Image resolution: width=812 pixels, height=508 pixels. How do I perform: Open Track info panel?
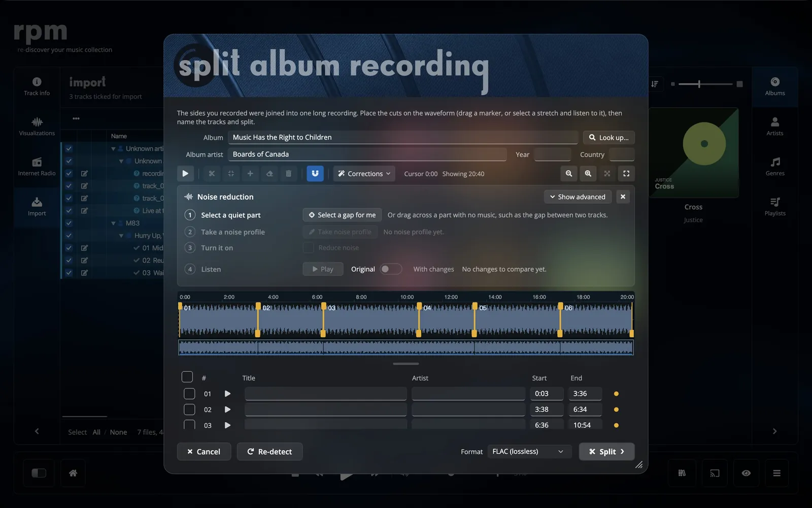click(37, 86)
